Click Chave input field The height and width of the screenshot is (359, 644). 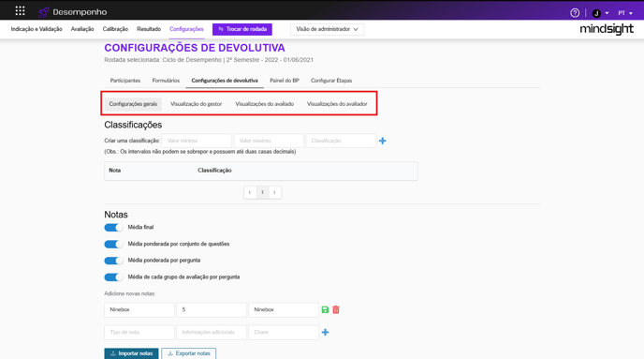pos(284,332)
